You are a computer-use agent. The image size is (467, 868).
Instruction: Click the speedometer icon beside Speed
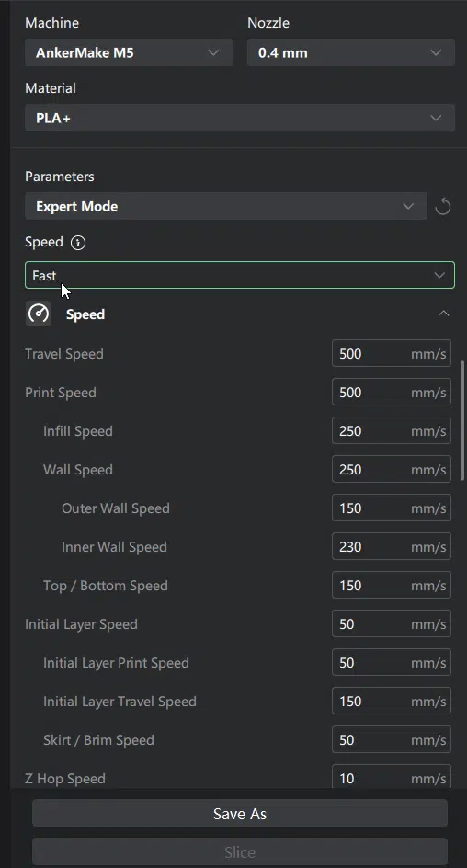(x=39, y=314)
